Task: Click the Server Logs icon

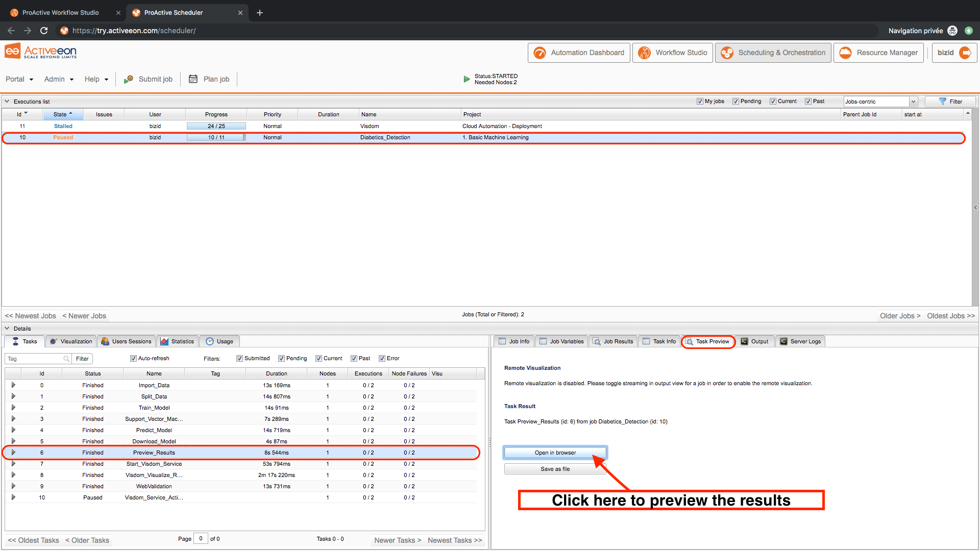Action: click(x=783, y=341)
